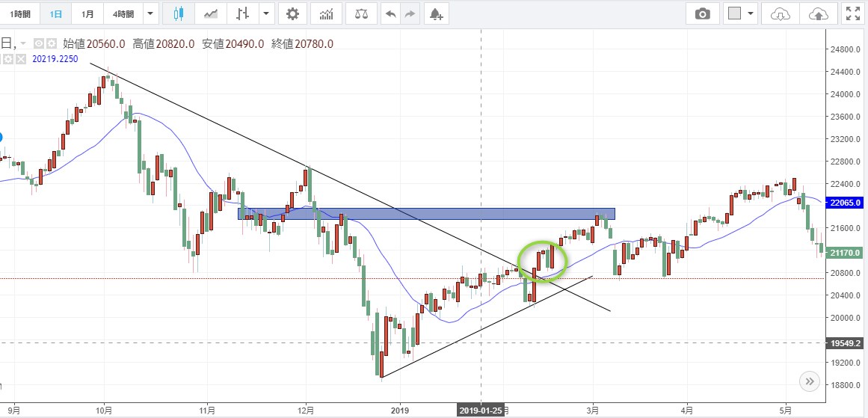The image size is (868, 418).
Task: Open chart settings with the gear icon
Action: [292, 14]
